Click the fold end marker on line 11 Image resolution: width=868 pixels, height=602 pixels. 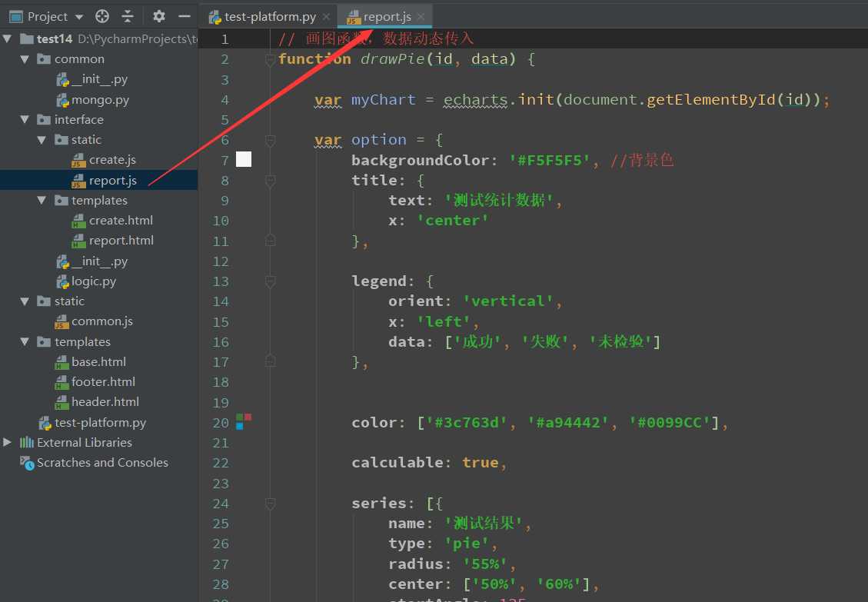click(270, 241)
